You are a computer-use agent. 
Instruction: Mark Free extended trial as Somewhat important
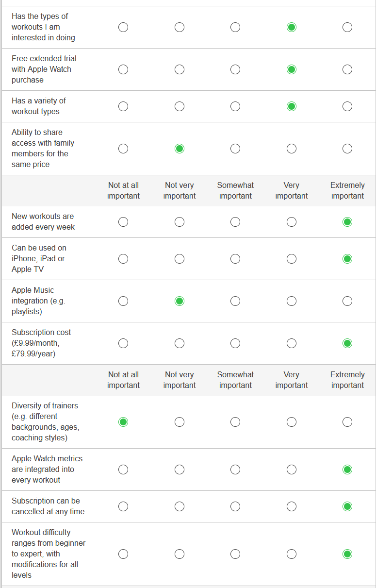click(x=235, y=69)
